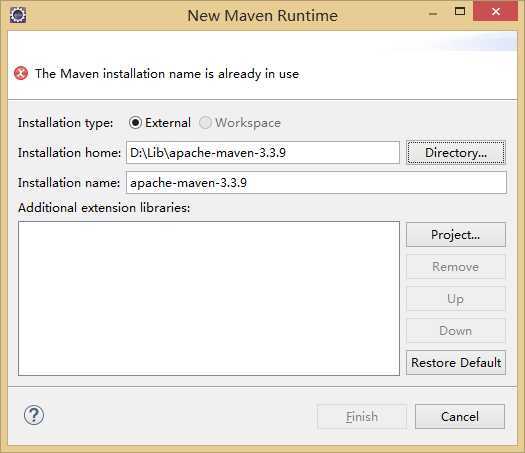Click the 'New Maven Runtime' title text
525x453 pixels.
(x=262, y=16)
